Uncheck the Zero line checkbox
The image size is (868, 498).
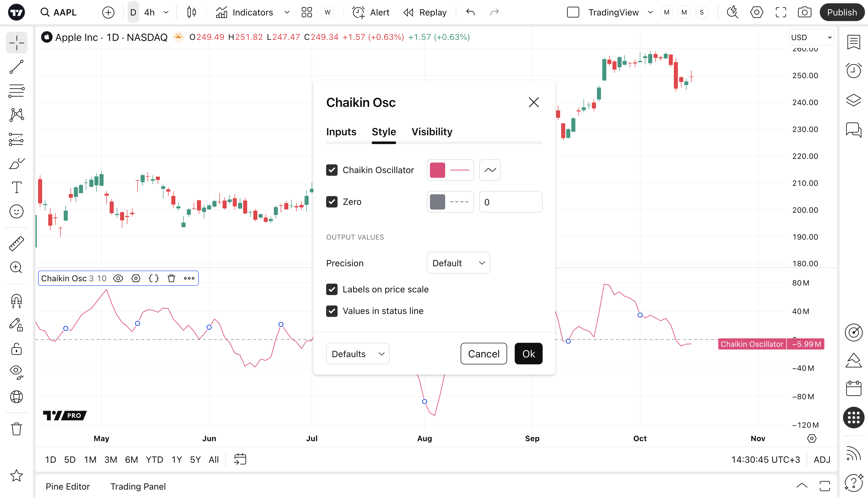coord(331,202)
